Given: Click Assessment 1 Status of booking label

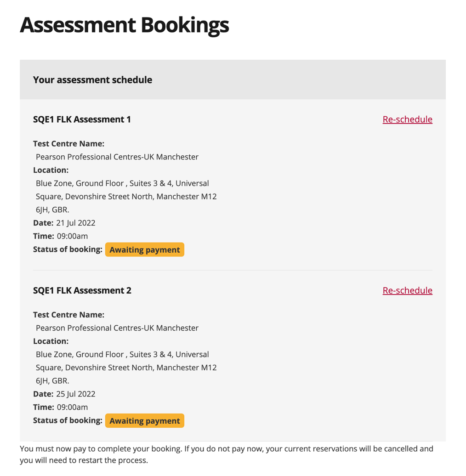Looking at the screenshot, I should pyautogui.click(x=67, y=249).
